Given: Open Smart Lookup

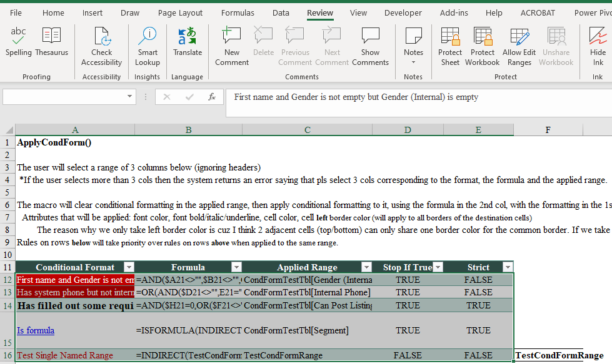Looking at the screenshot, I should 148,47.
